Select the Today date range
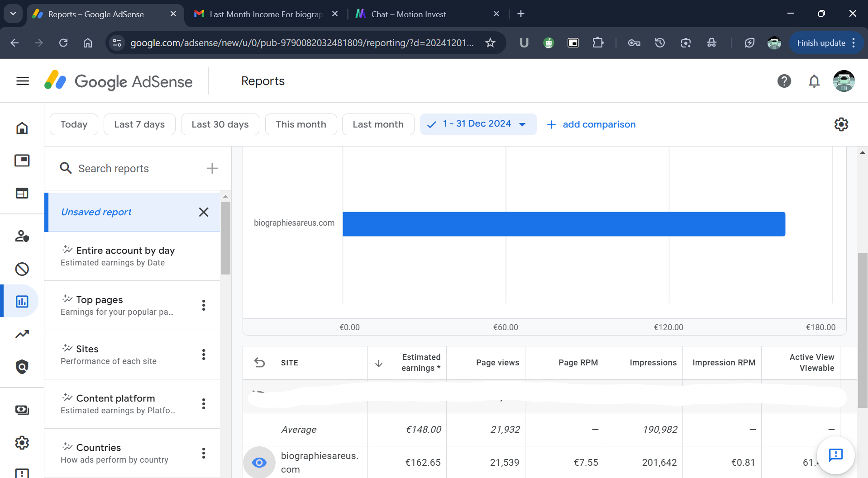 pyautogui.click(x=74, y=124)
